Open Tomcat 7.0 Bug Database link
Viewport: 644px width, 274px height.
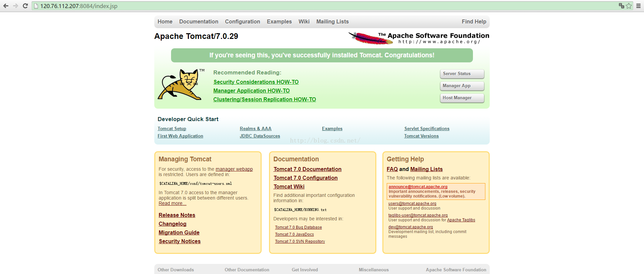pyautogui.click(x=299, y=227)
